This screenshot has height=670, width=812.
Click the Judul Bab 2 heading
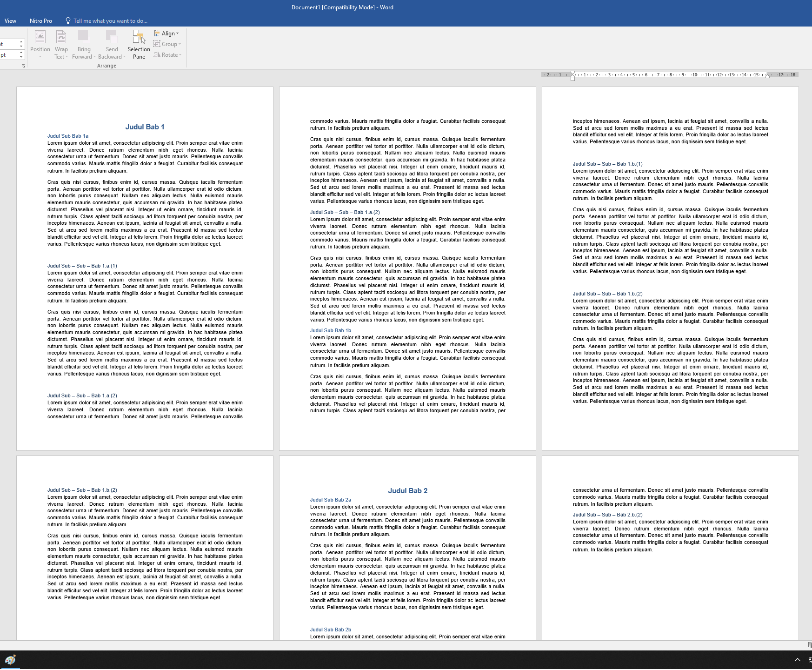point(407,491)
